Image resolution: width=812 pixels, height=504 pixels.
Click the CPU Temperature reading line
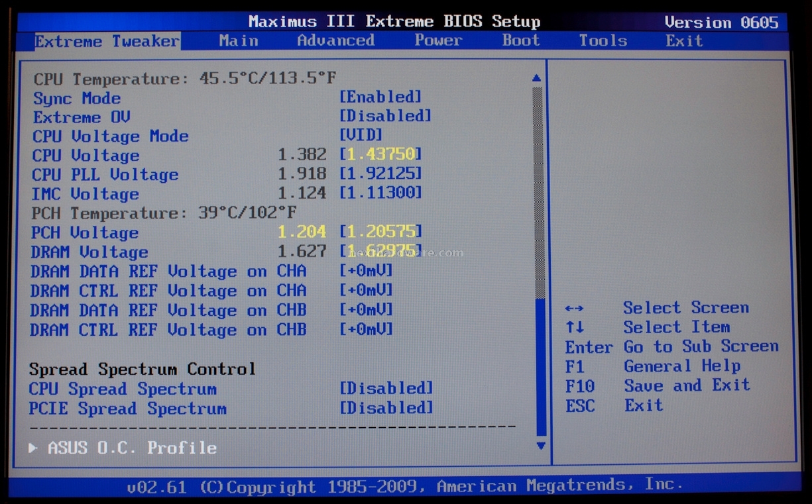click(185, 79)
